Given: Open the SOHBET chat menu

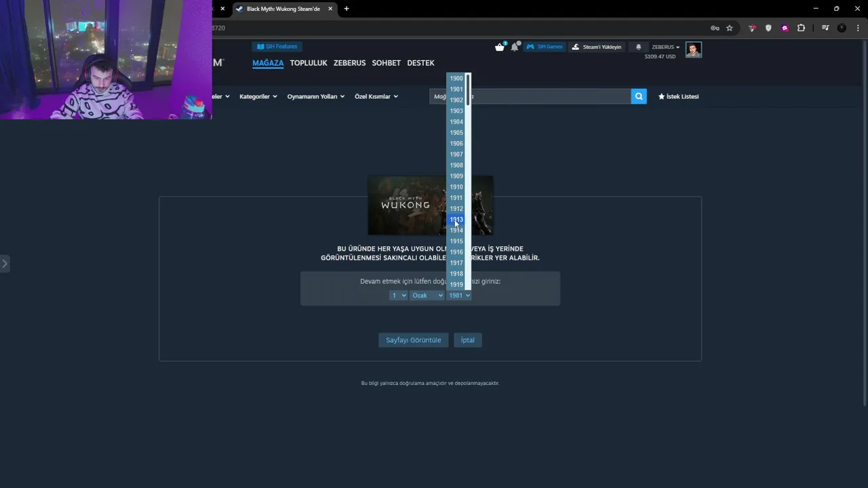Looking at the screenshot, I should coord(386,63).
